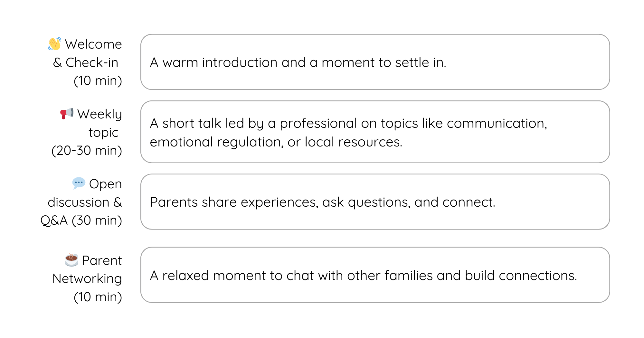Select the Welcome & Check-in label
Screen dimensions: 644x338
pyautogui.click(x=85, y=62)
